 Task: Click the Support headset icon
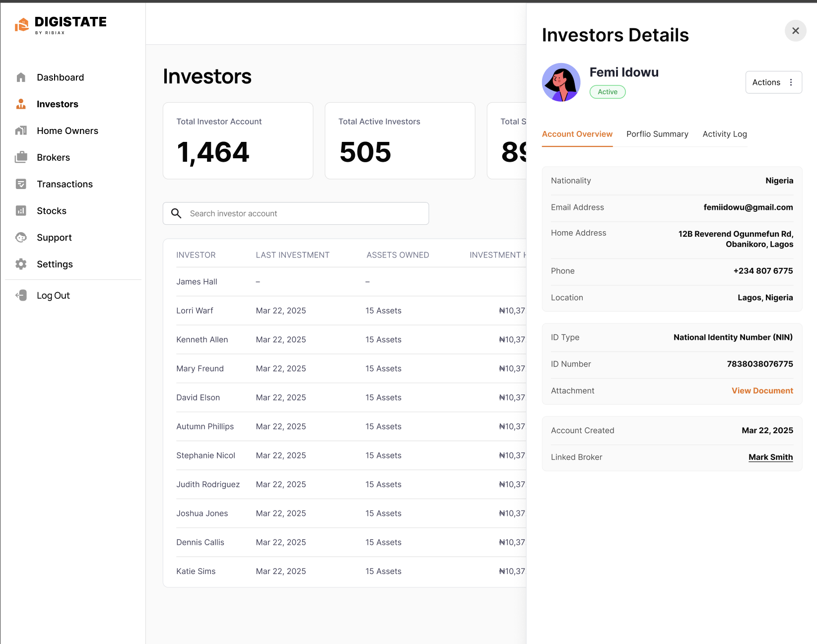point(21,238)
